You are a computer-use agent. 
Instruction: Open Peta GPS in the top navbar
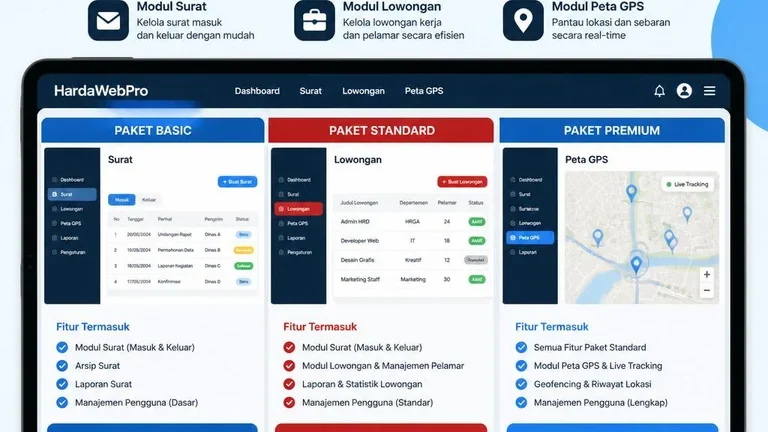pos(424,91)
